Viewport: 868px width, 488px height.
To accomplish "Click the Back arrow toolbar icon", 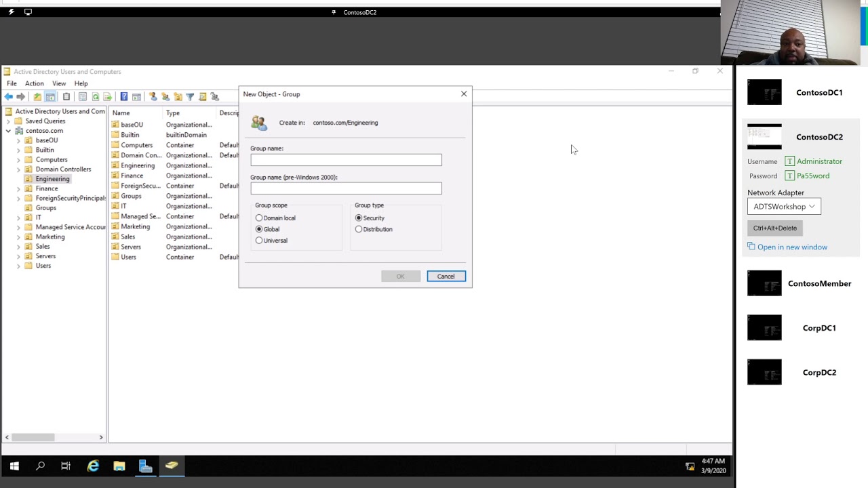I will click(x=8, y=97).
